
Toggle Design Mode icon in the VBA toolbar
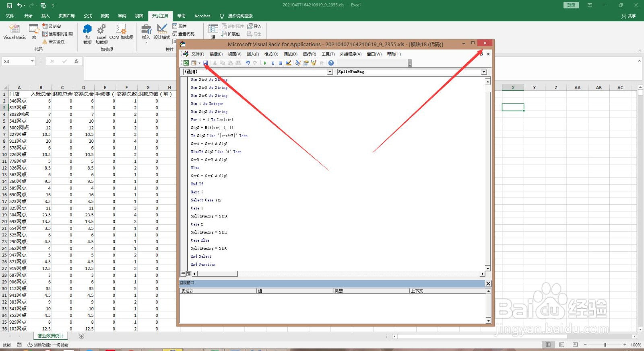[x=288, y=63]
